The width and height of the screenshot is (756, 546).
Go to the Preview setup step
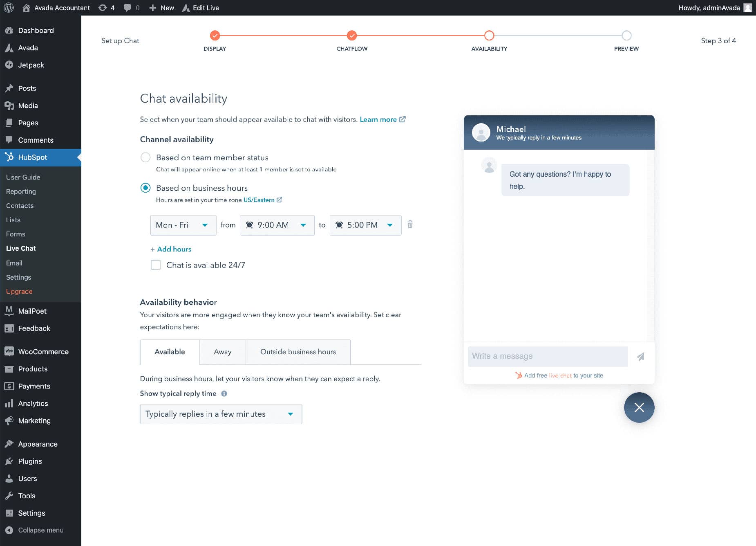click(626, 36)
